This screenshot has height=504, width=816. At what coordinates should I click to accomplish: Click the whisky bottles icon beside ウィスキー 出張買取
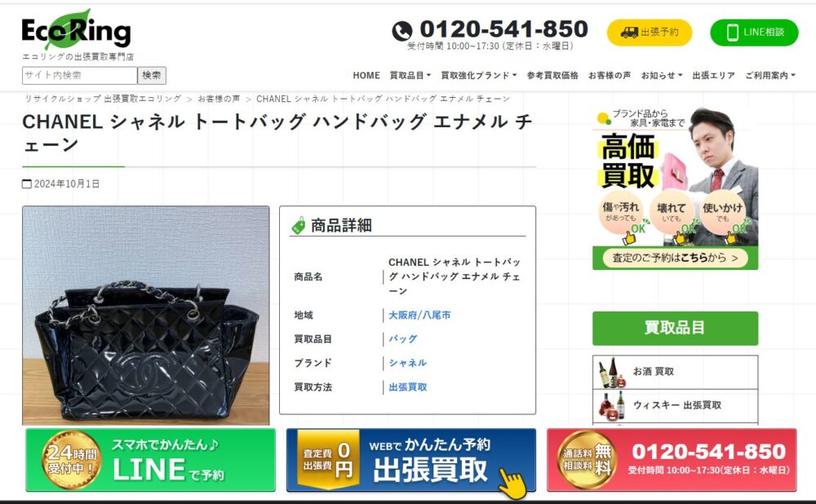click(x=612, y=405)
